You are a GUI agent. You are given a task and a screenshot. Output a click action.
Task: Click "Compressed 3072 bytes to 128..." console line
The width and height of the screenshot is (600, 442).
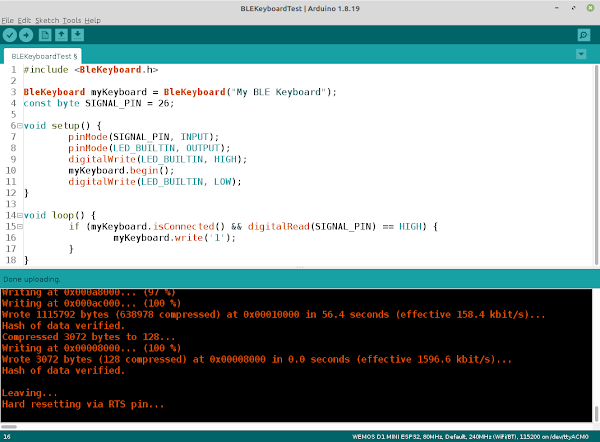(88, 337)
